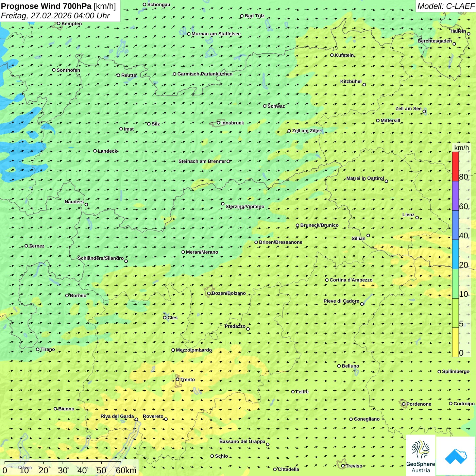Click the 'Zernez' map label
476x476 pixels.
(37, 246)
